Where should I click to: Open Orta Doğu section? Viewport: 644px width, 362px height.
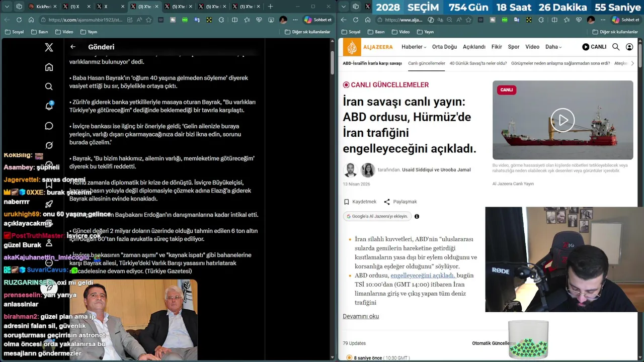[444, 47]
